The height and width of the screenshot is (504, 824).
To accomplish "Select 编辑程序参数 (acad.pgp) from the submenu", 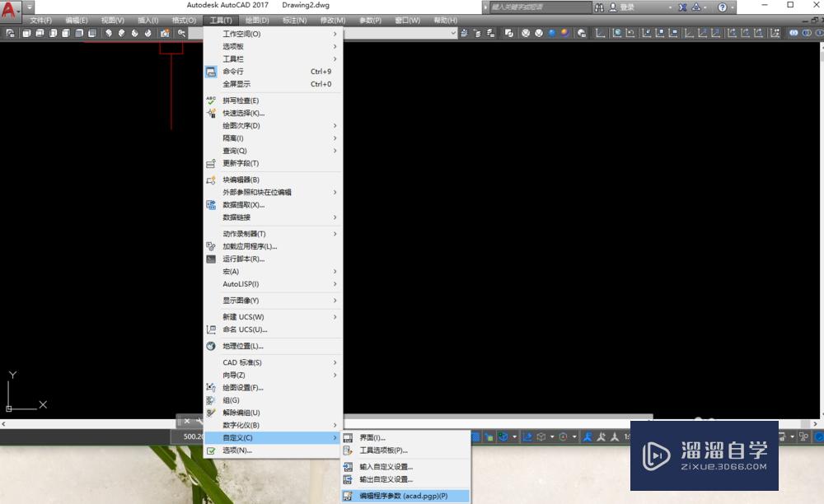I will coord(402,497).
